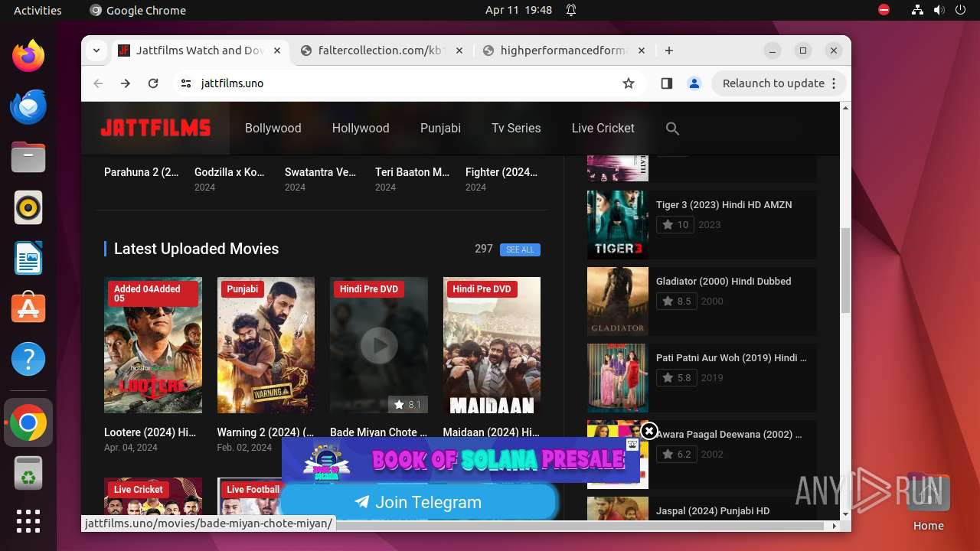Open Chrome side panel icon
The image size is (980, 551).
(x=666, y=83)
